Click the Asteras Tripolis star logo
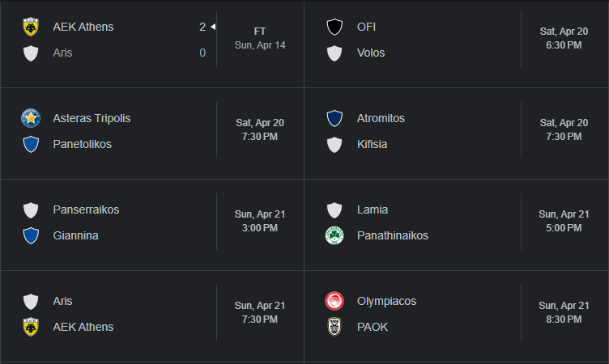This screenshot has height=364, width=609. (x=31, y=118)
